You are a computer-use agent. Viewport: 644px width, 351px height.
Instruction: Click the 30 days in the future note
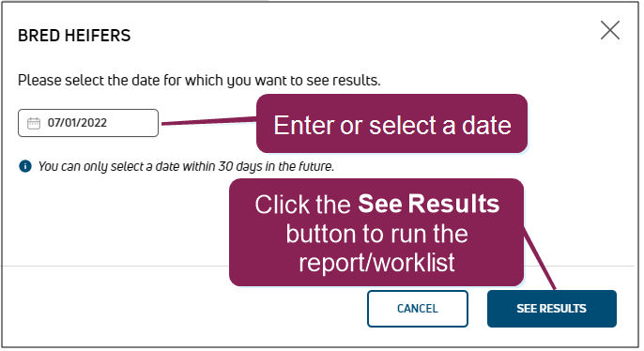click(x=186, y=166)
